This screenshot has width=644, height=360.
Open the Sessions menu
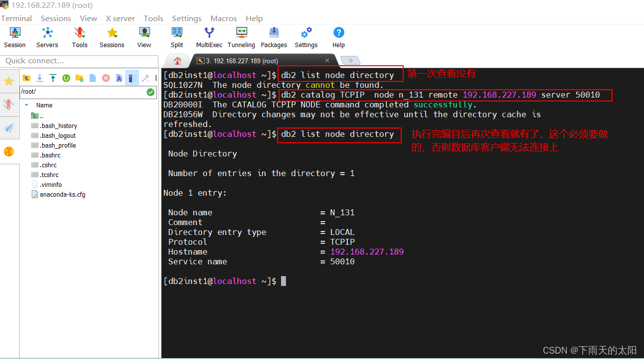56,18
